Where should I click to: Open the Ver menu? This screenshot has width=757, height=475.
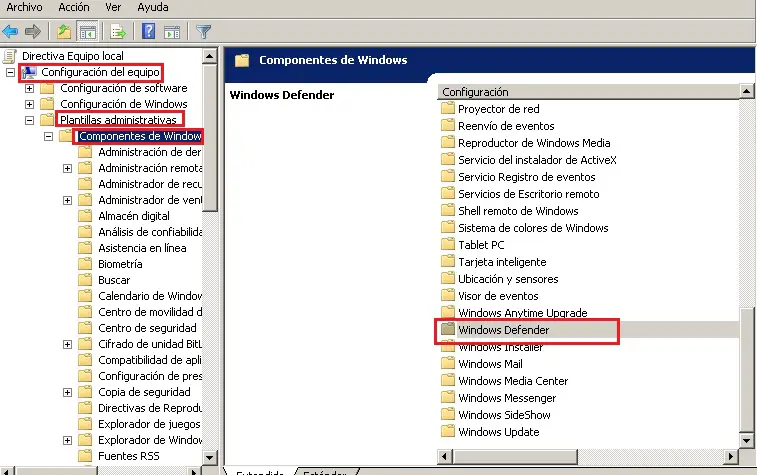113,7
